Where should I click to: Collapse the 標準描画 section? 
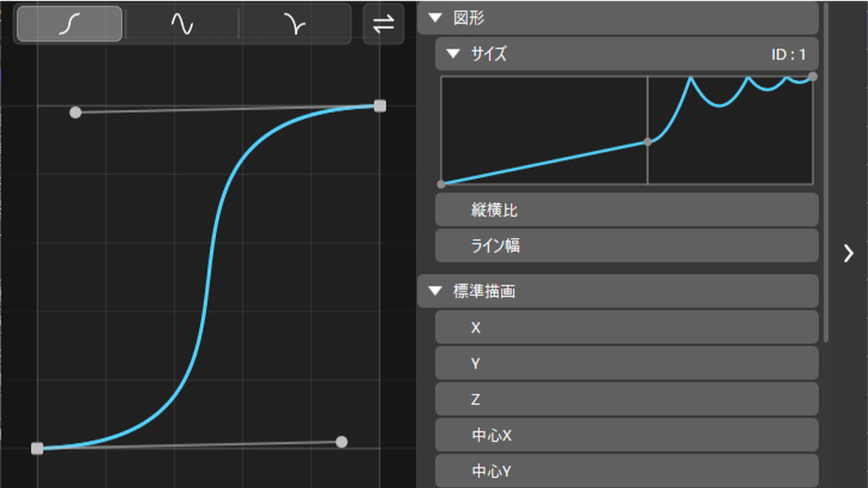point(435,292)
